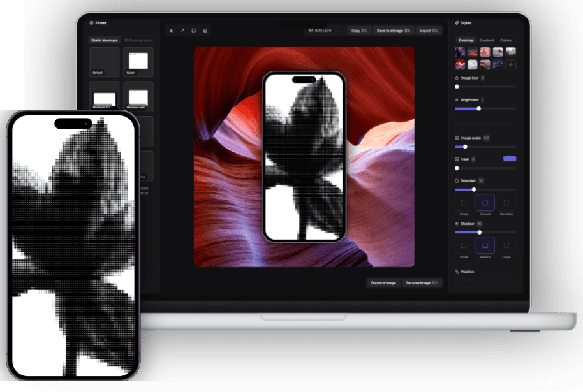Open the 3D Coming soon tab
Image resolution: width=583 pixels, height=392 pixels.
pos(138,40)
